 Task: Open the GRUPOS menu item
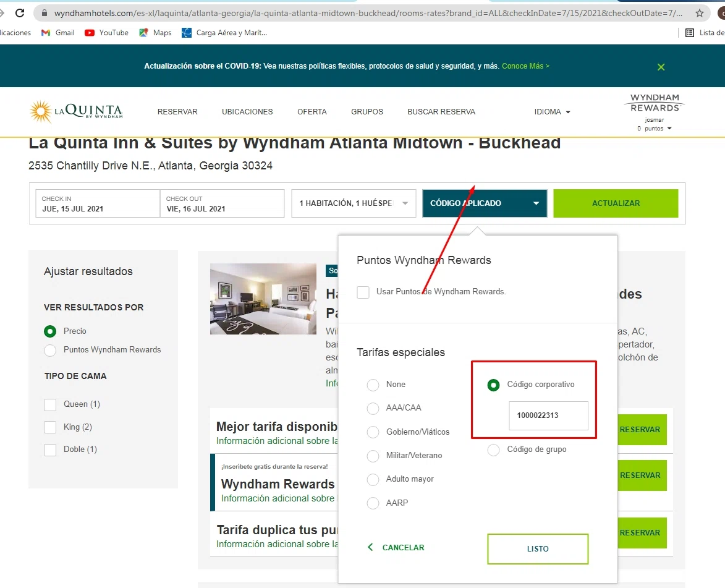click(x=367, y=112)
